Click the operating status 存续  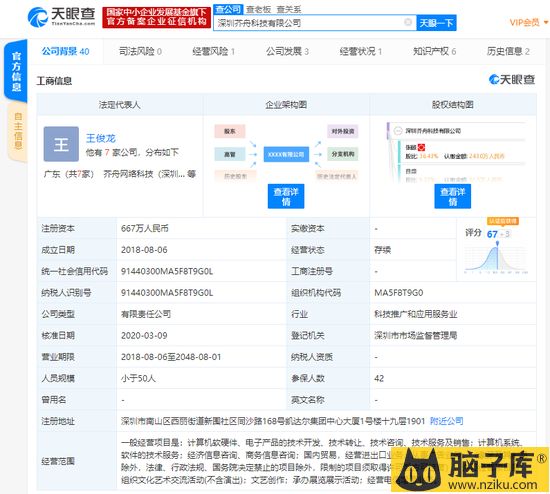pyautogui.click(x=383, y=250)
